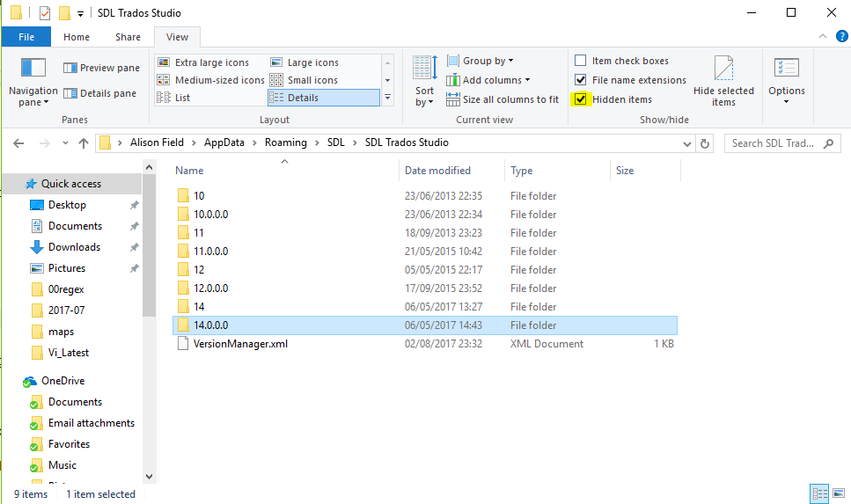Open the Options button
The image size is (851, 504).
coord(787,82)
